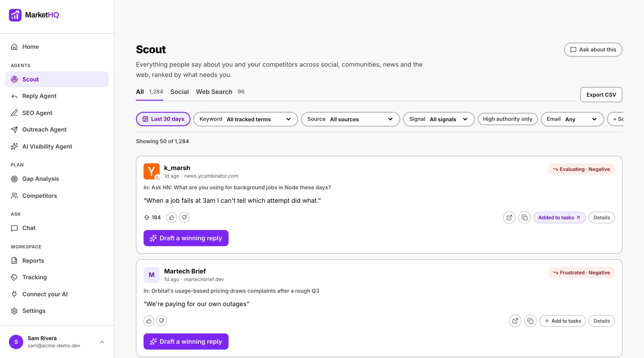644x358 pixels.
Task: Thumbs up the k_marsh mention
Action: point(172,218)
